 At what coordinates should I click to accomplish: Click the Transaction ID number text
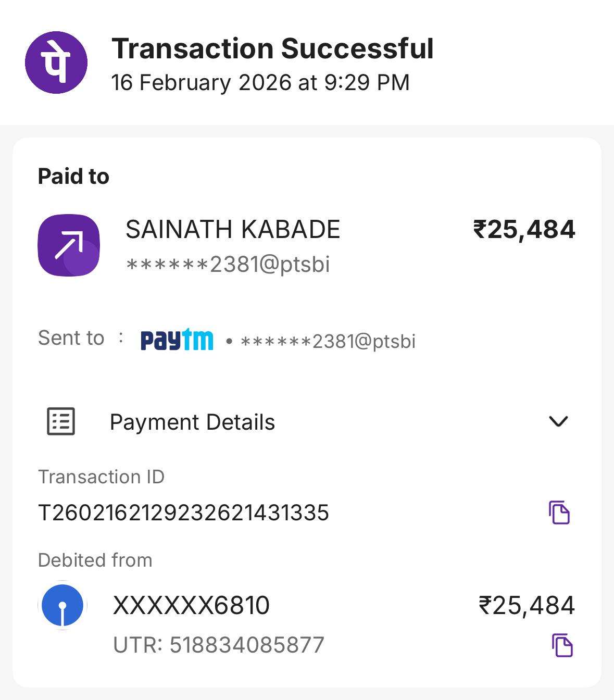click(x=183, y=513)
